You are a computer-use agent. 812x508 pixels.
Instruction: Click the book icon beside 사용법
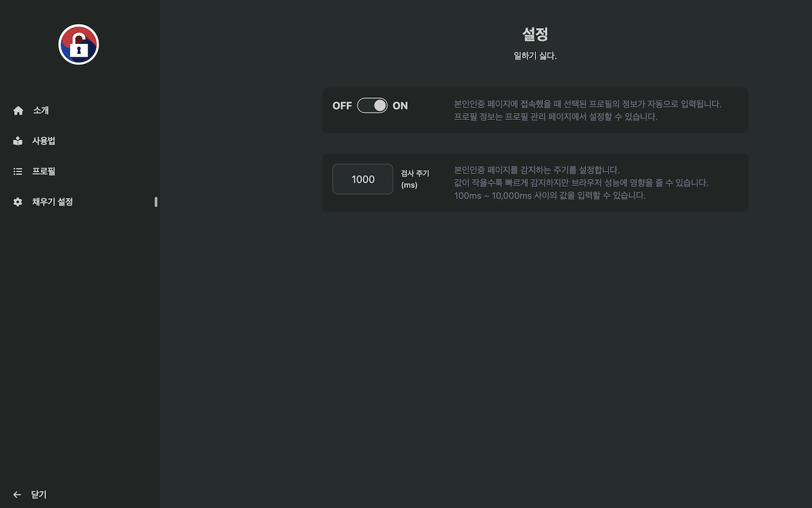[18, 141]
